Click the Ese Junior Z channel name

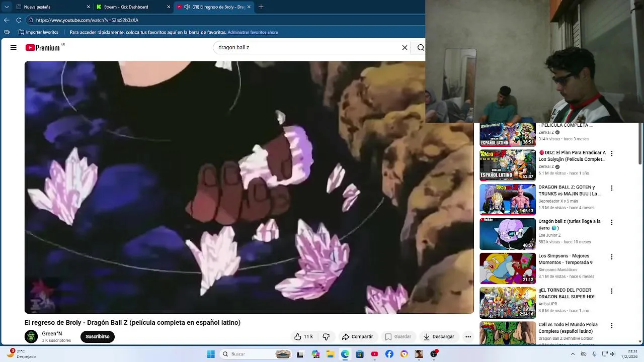coord(549,235)
